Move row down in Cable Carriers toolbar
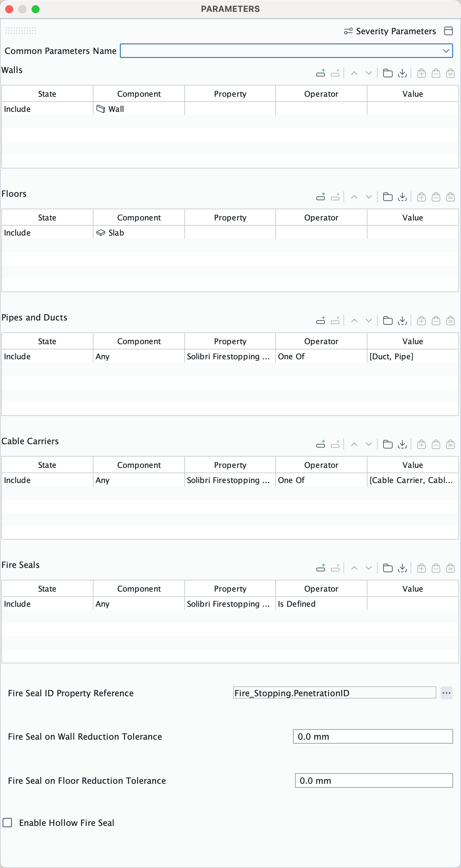 (368, 444)
